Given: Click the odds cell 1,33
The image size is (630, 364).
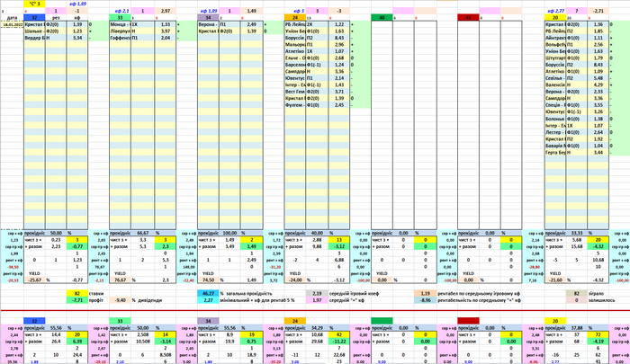Looking at the screenshot, I should [x=165, y=24].
